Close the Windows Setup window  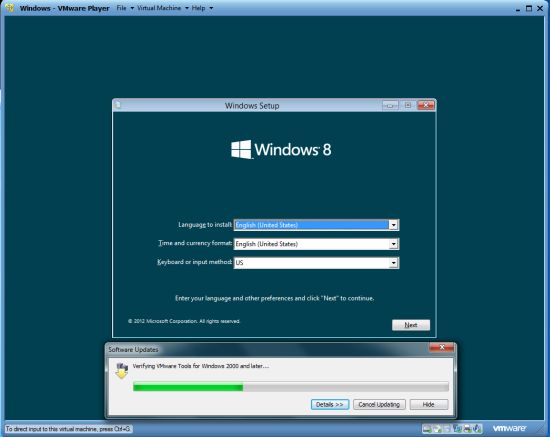(426, 105)
